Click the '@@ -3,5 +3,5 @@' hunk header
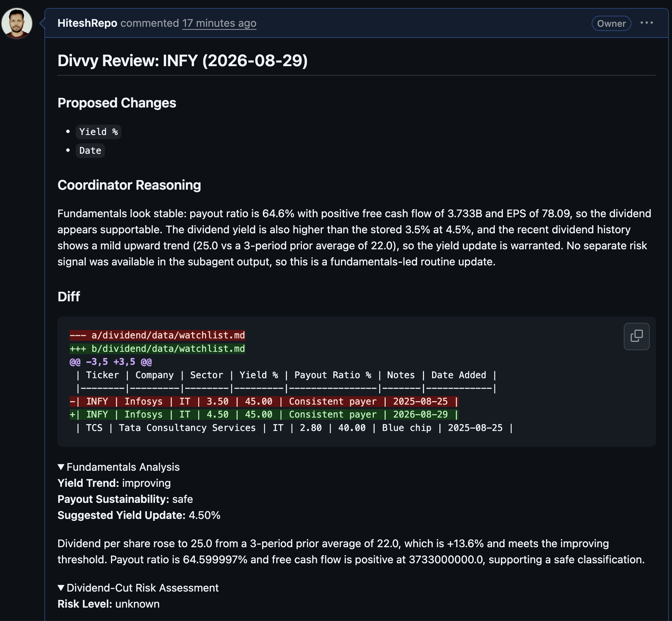The width and height of the screenshot is (672, 621). tap(111, 362)
